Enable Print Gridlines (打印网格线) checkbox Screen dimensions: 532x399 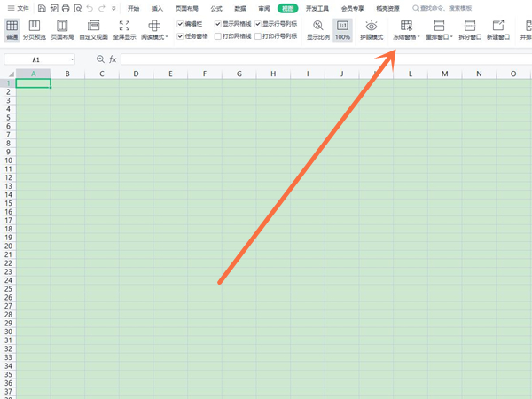click(219, 37)
